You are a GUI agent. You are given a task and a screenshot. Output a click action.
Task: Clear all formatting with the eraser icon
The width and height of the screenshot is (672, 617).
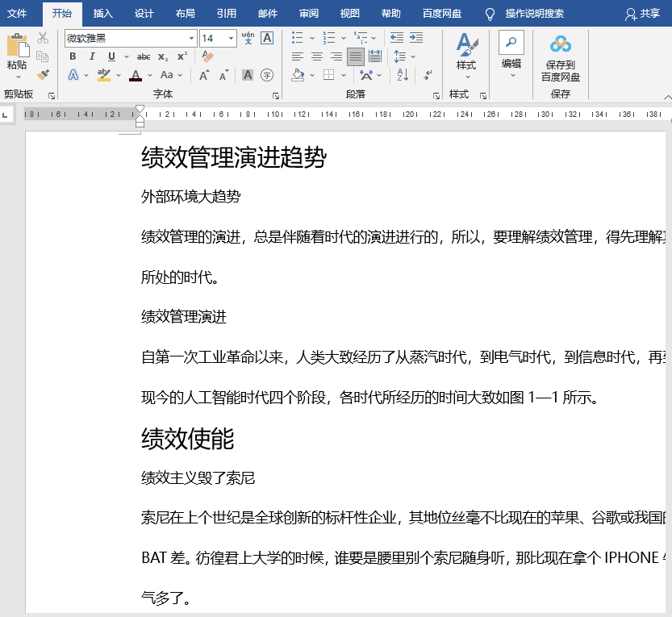(x=208, y=56)
